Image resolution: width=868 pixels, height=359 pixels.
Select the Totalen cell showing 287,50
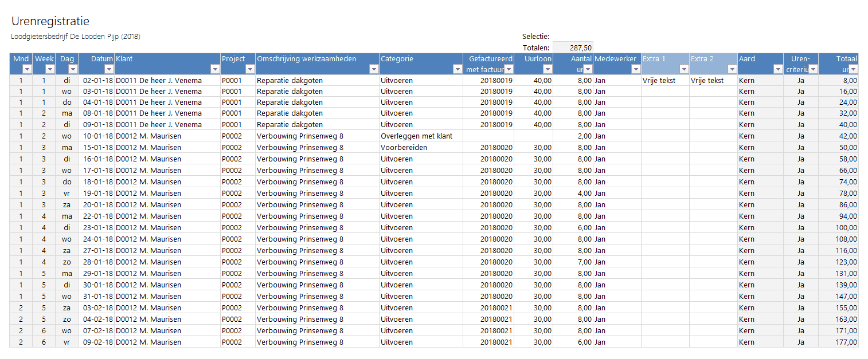573,48
